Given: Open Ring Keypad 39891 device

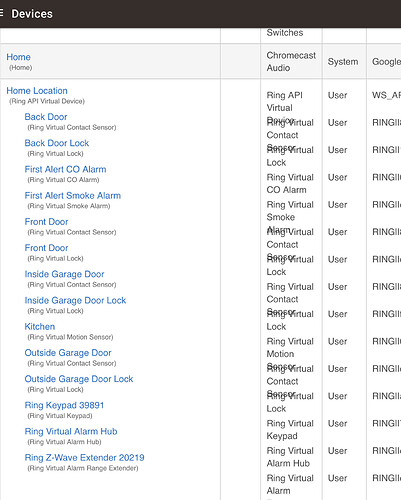Looking at the screenshot, I should click(x=64, y=405).
